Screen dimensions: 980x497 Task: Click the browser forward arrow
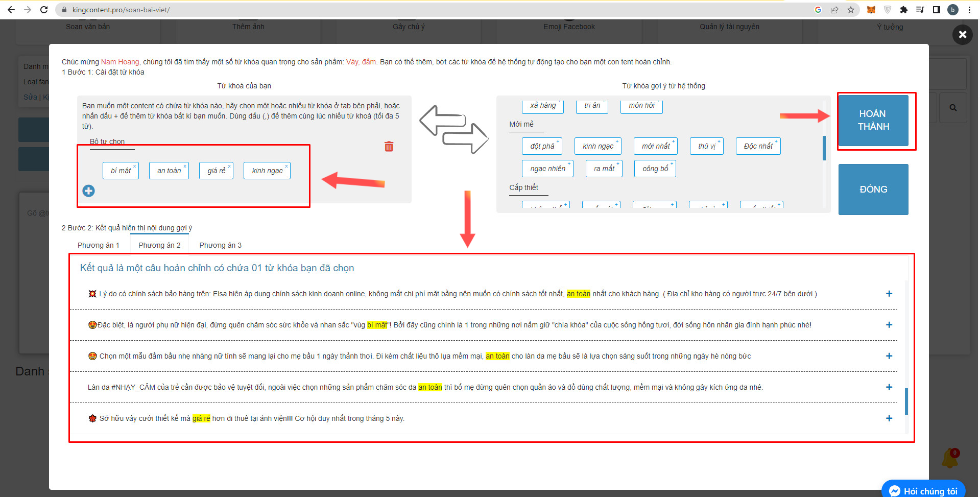pyautogui.click(x=28, y=10)
